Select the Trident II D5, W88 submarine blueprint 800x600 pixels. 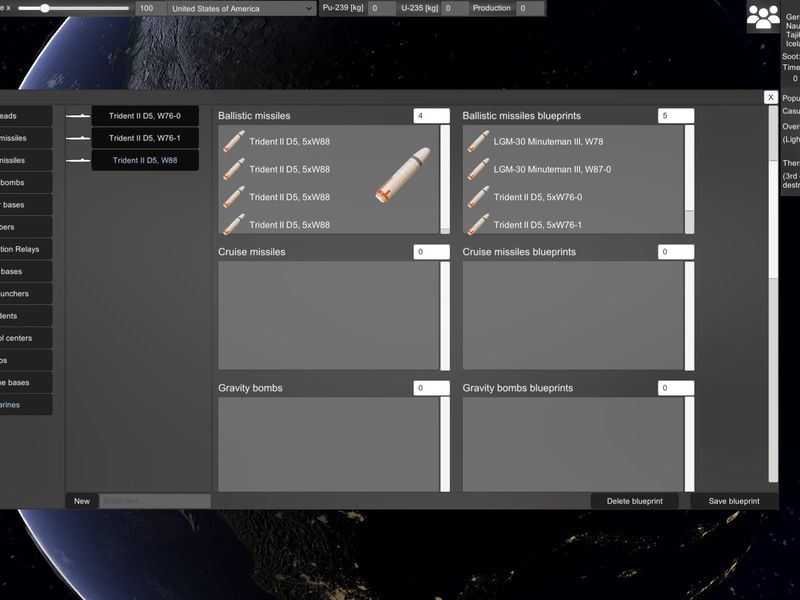tap(145, 160)
